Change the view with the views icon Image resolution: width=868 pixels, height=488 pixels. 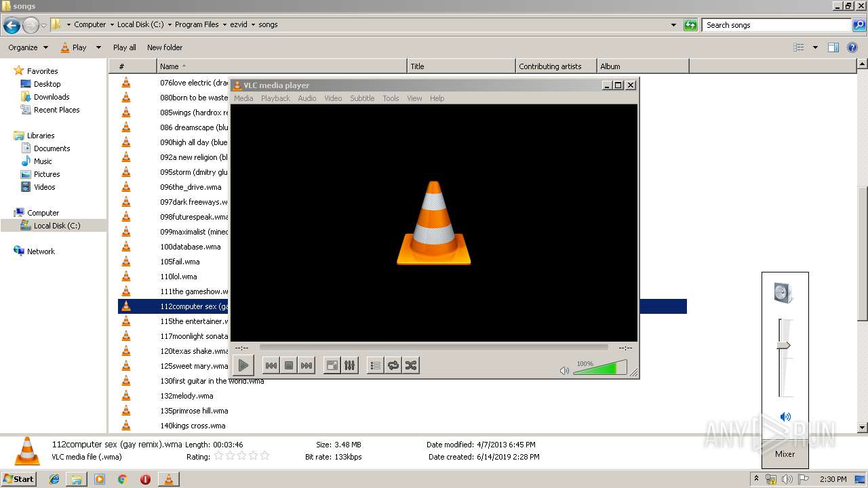coord(799,47)
